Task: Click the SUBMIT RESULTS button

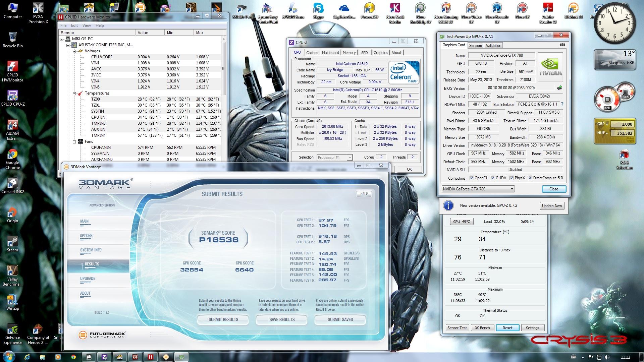Action: coord(223,320)
